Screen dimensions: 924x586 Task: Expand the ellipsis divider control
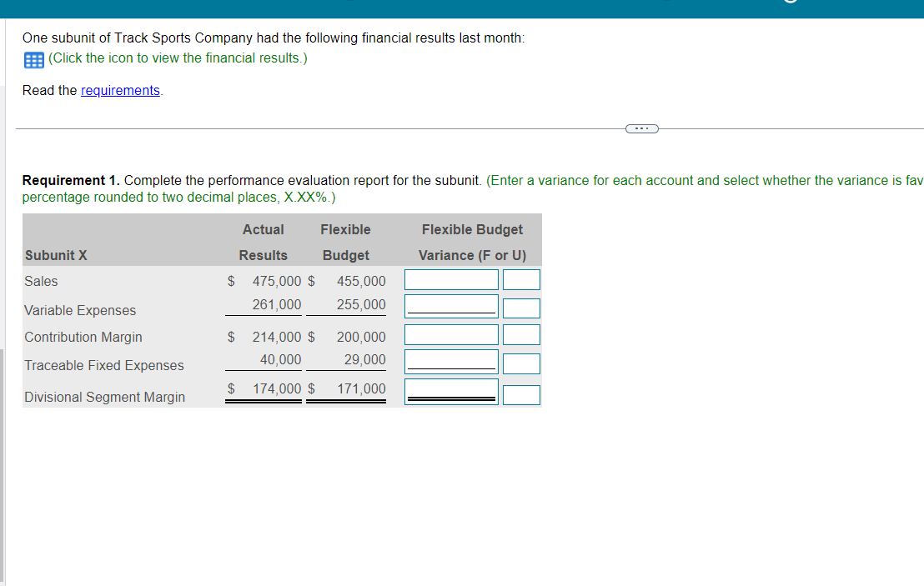coord(641,128)
